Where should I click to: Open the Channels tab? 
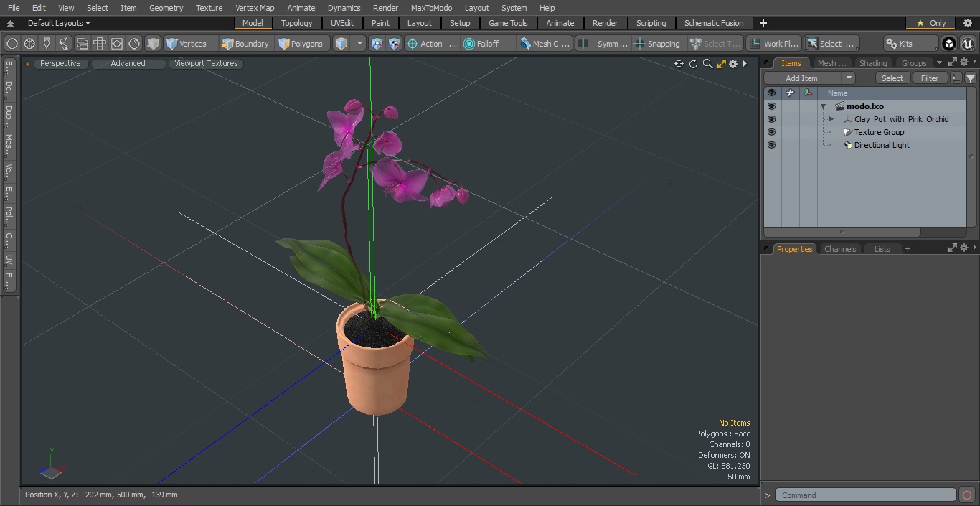point(840,249)
